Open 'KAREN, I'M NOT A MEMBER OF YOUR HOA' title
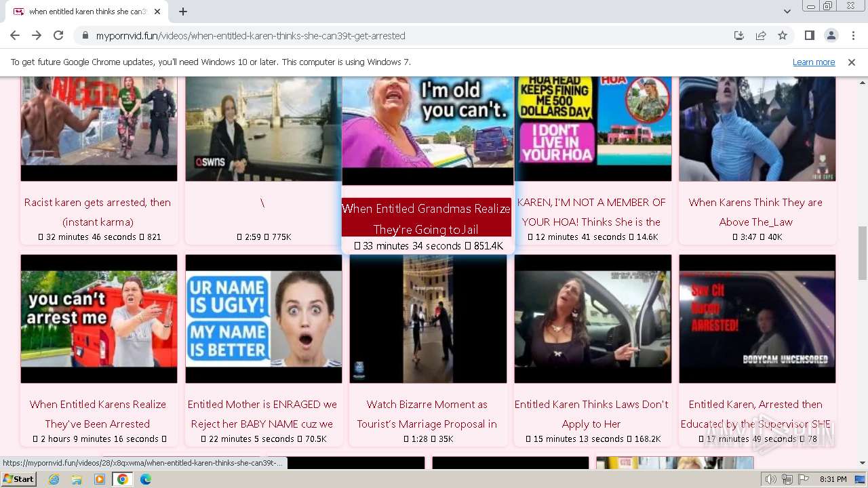Screen dimensions: 868x488 pos(591,212)
